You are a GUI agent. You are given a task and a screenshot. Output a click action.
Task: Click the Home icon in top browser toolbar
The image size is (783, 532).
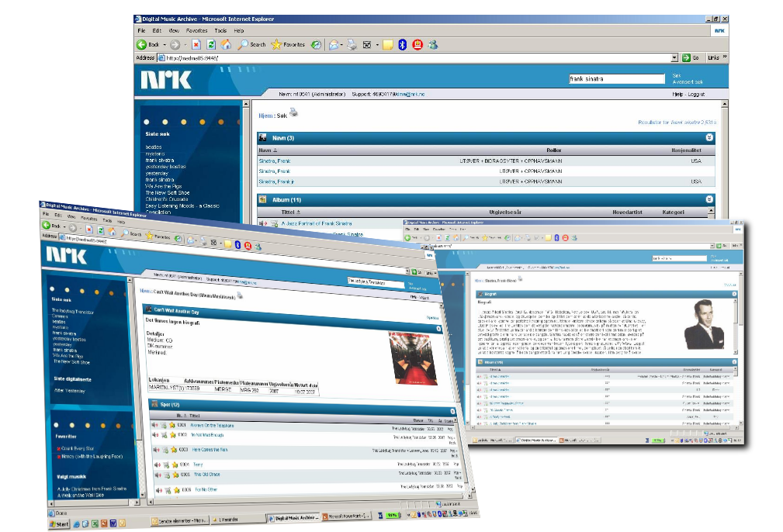[226, 45]
